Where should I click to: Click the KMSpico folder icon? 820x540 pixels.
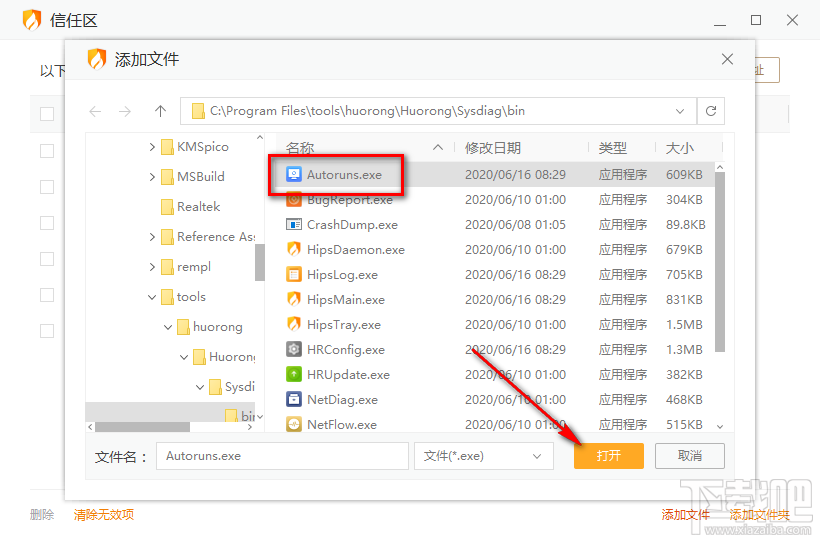(167, 147)
